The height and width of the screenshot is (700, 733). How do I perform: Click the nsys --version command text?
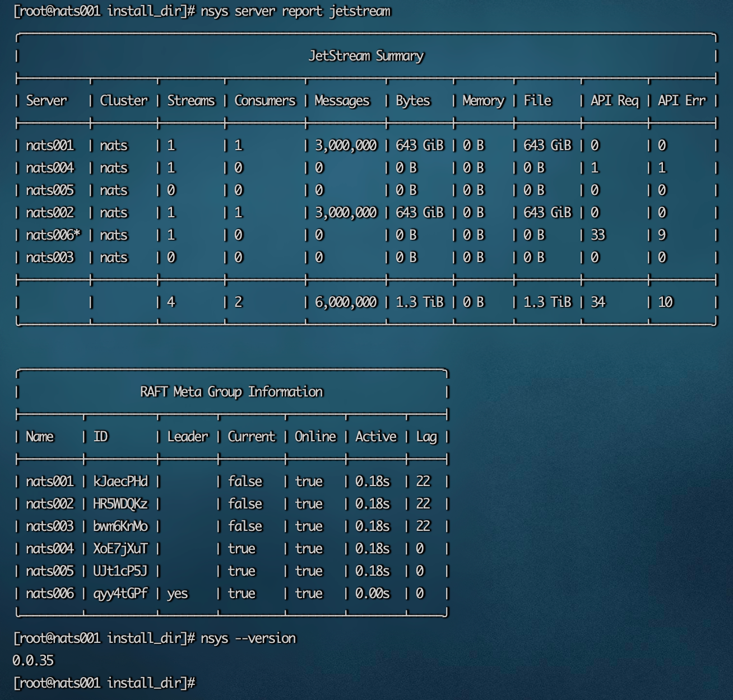(x=248, y=638)
